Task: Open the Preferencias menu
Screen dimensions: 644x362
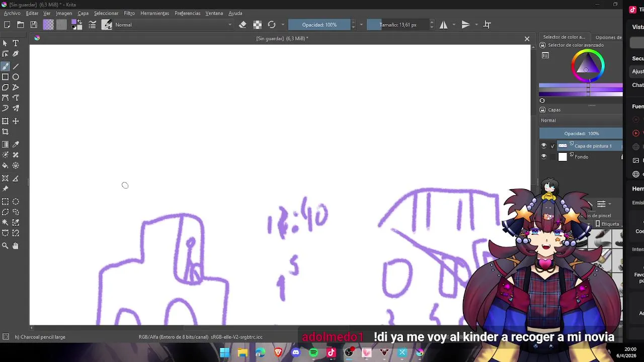Action: [188, 14]
